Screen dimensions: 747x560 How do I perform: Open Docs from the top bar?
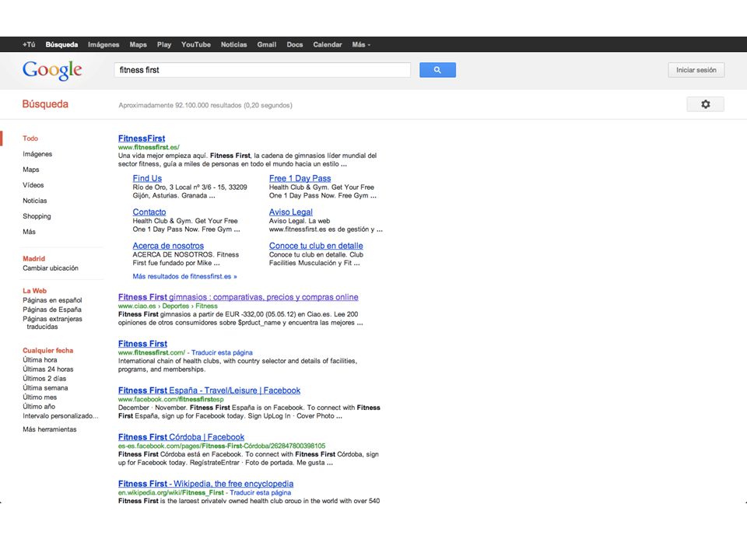(295, 44)
